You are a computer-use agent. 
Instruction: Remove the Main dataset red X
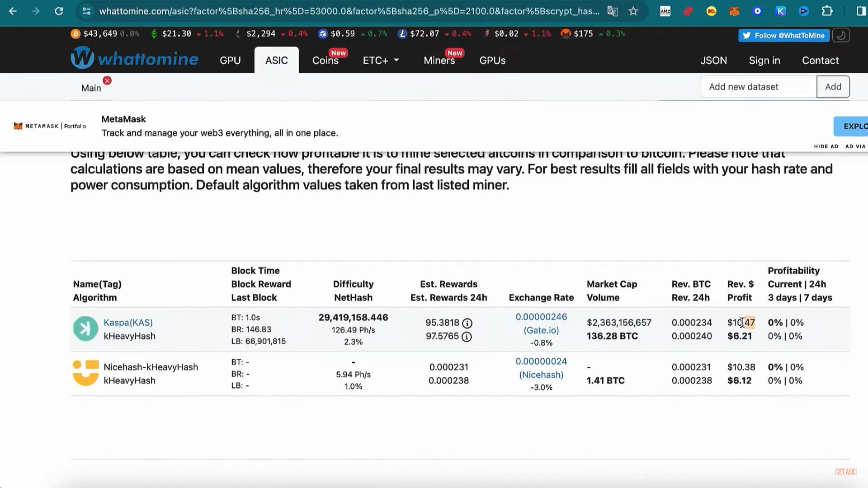coord(107,80)
